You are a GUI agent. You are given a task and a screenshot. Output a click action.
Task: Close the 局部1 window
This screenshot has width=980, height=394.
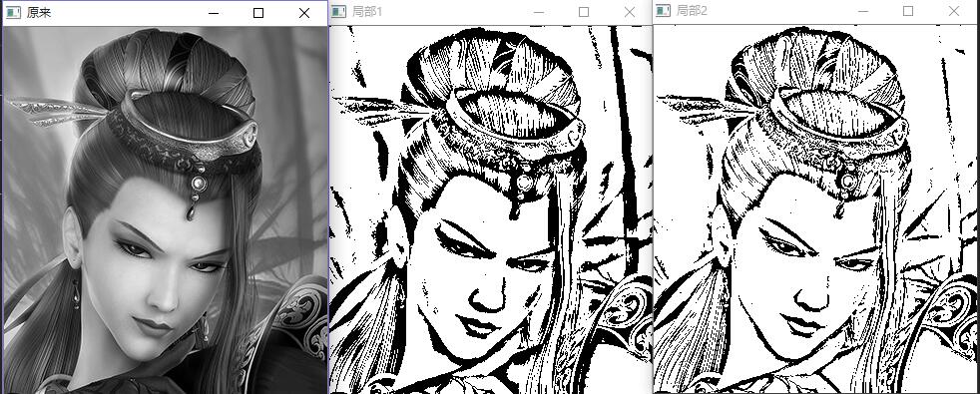click(630, 12)
